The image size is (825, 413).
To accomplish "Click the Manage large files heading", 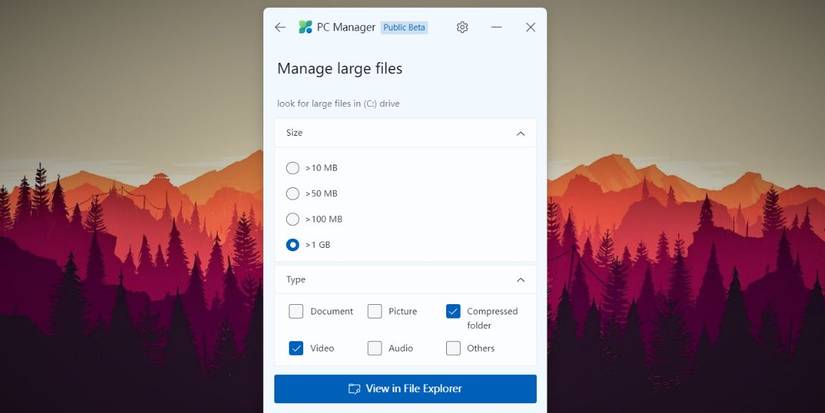I will (340, 69).
